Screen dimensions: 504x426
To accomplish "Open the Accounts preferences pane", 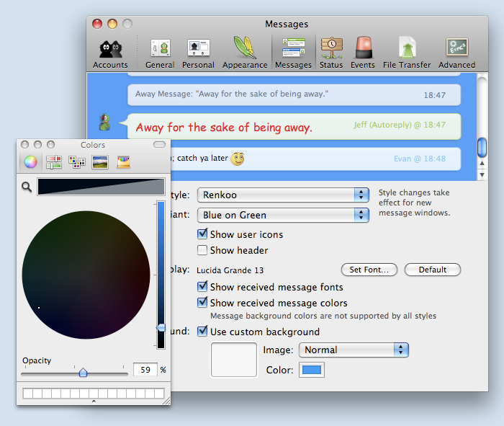I will (x=110, y=52).
